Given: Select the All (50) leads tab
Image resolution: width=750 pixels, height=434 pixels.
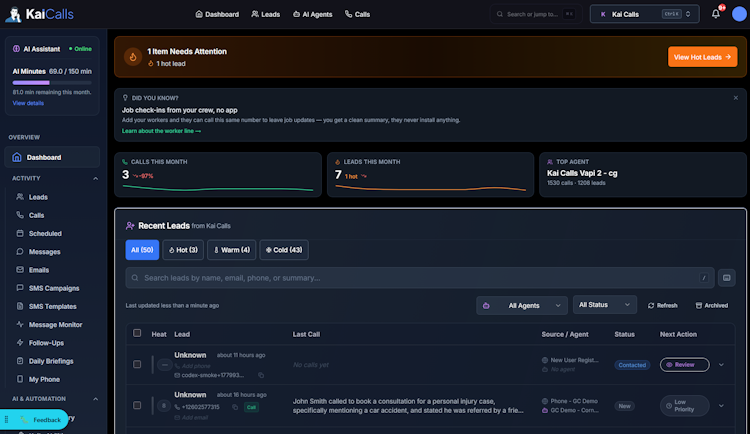Looking at the screenshot, I should click(142, 250).
